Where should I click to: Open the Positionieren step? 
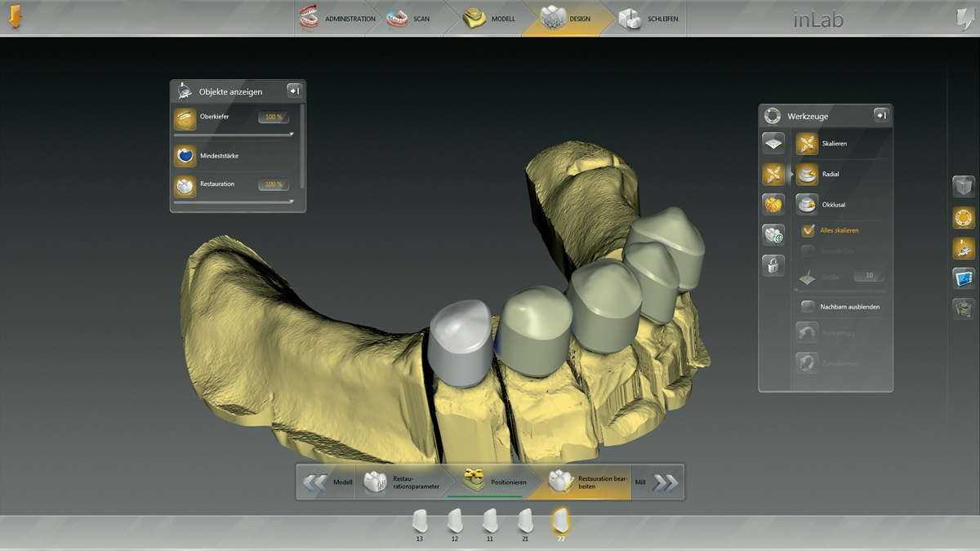[x=488, y=482]
